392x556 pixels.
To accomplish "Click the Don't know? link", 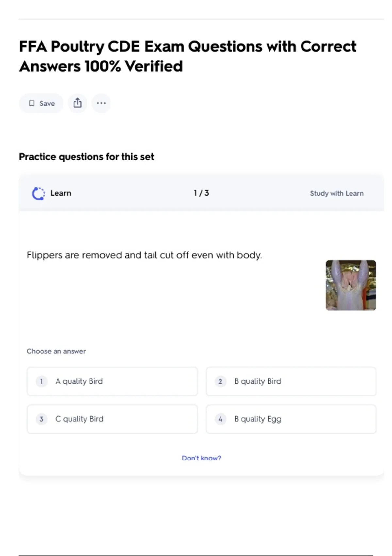I will click(201, 458).
